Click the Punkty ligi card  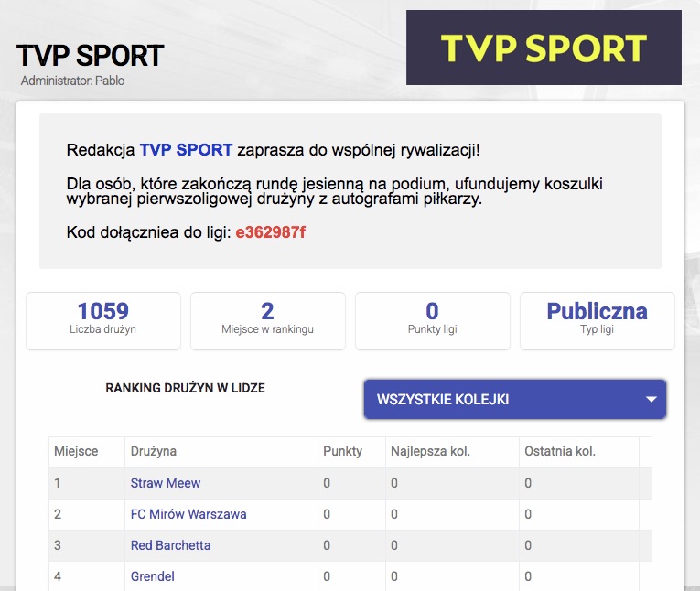point(432,320)
